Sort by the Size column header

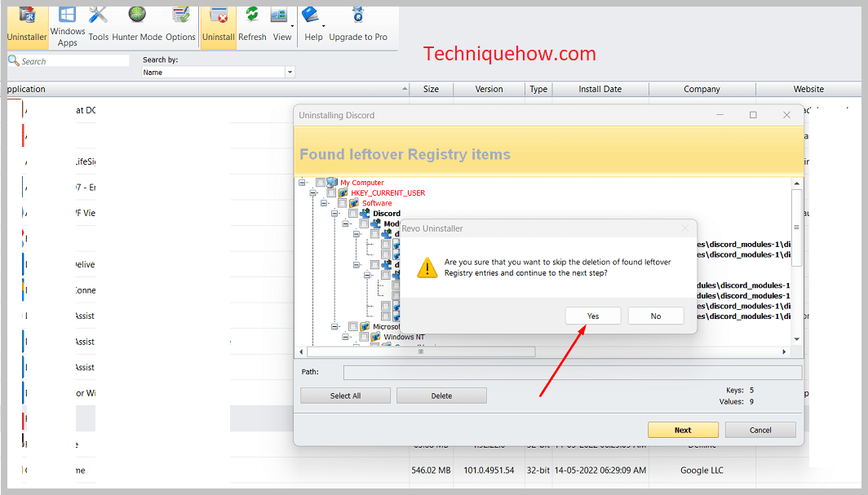click(x=432, y=89)
